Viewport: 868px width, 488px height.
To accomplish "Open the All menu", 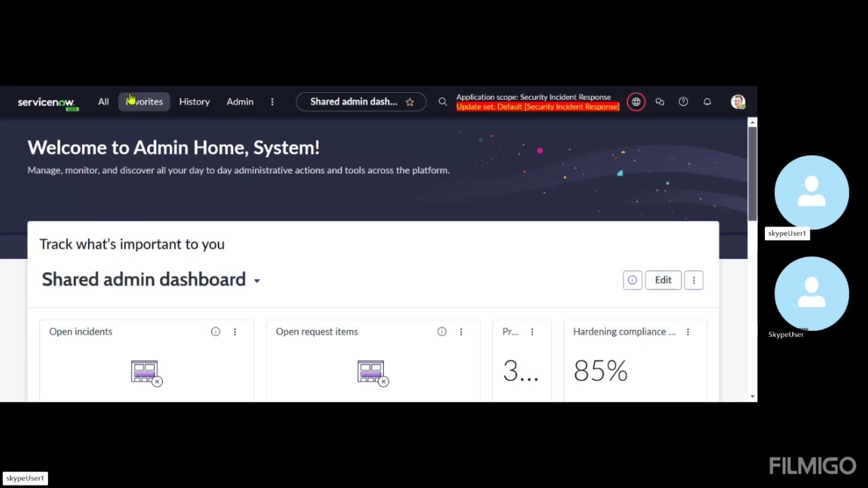I will [103, 102].
